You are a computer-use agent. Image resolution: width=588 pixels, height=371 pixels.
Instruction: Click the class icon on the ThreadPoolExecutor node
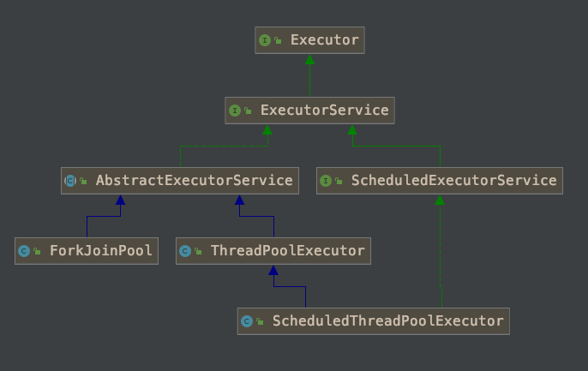click(x=185, y=251)
